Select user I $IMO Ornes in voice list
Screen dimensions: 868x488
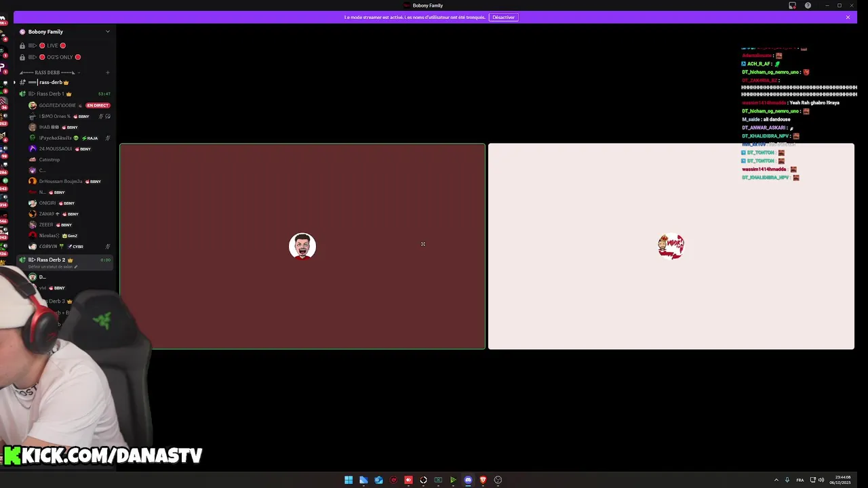coord(69,117)
